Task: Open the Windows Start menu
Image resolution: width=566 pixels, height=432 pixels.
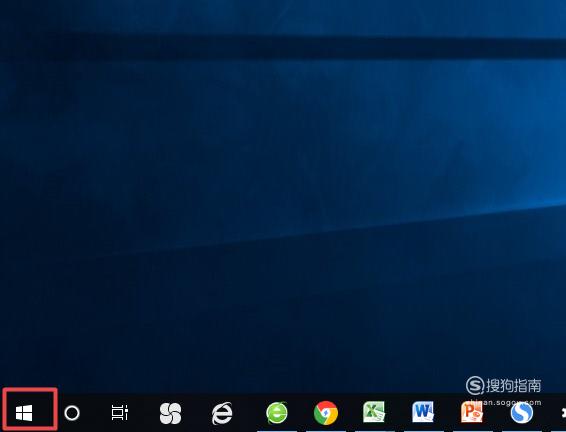Action: point(24,413)
